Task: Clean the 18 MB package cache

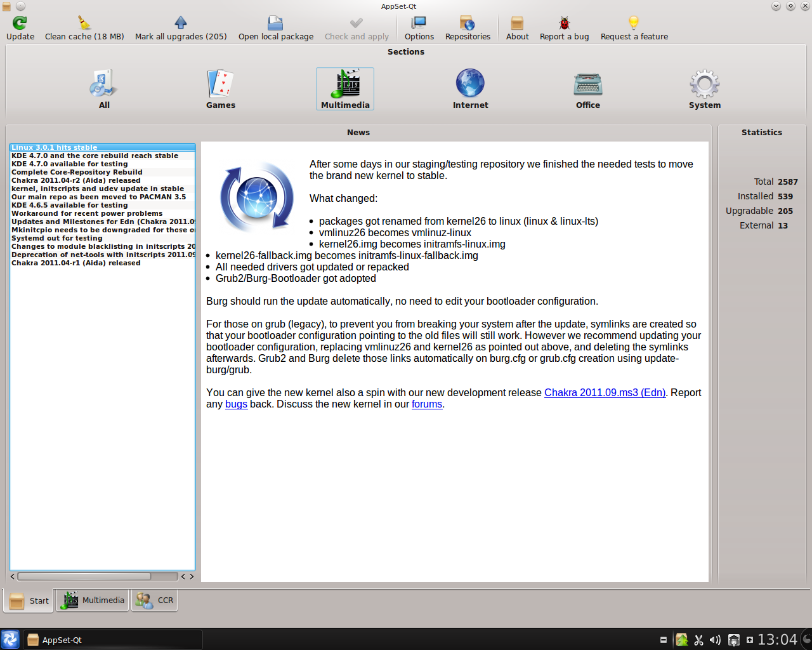Action: point(84,29)
